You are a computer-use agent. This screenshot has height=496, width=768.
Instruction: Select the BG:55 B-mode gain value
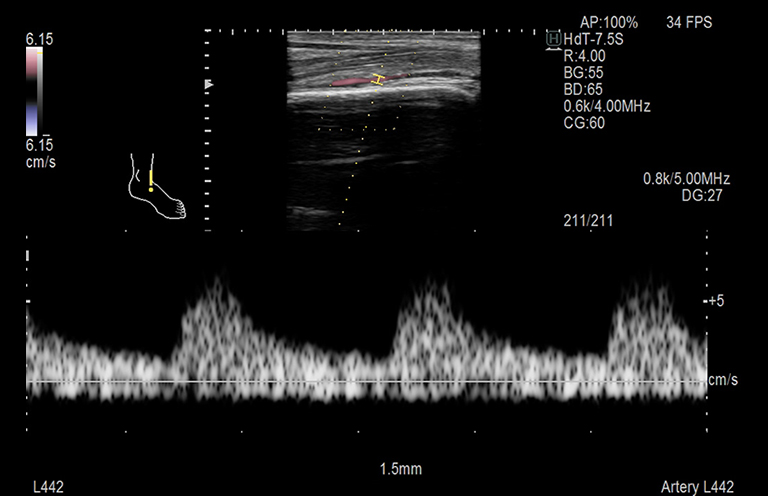[584, 72]
